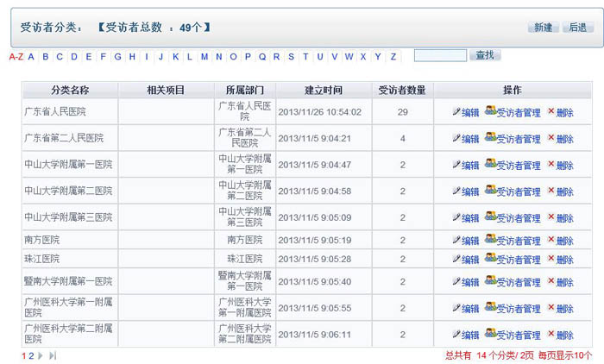Image resolution: width=604 pixels, height=364 pixels.
Task: Click pencil edit icon for 中山大学附属第三医院
Action: pyautogui.click(x=456, y=217)
